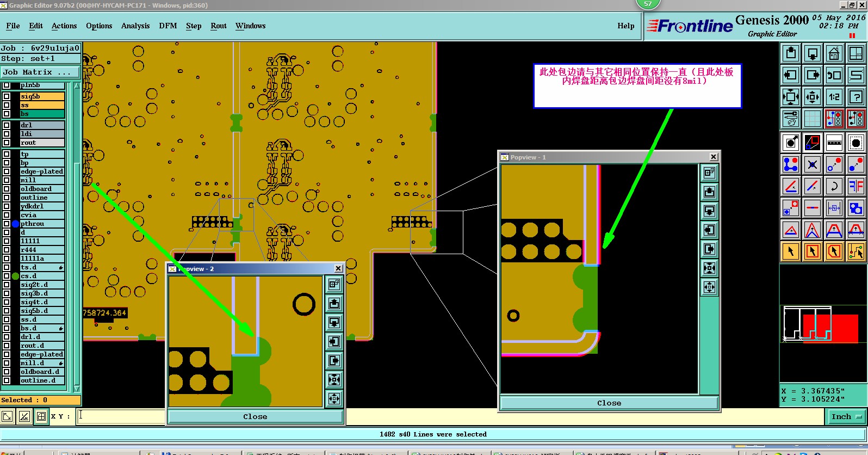Select the ruler measure tool
The width and height of the screenshot is (868, 455).
pyautogui.click(x=834, y=143)
